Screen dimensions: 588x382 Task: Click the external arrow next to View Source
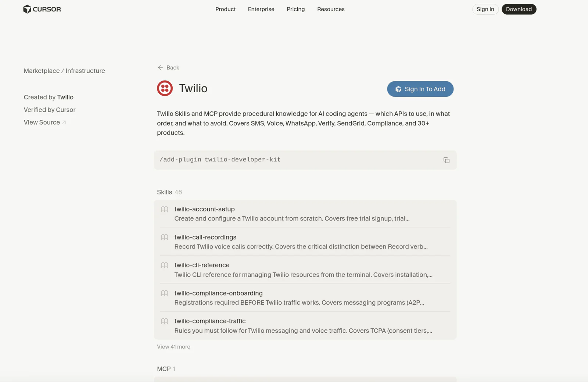(x=64, y=122)
